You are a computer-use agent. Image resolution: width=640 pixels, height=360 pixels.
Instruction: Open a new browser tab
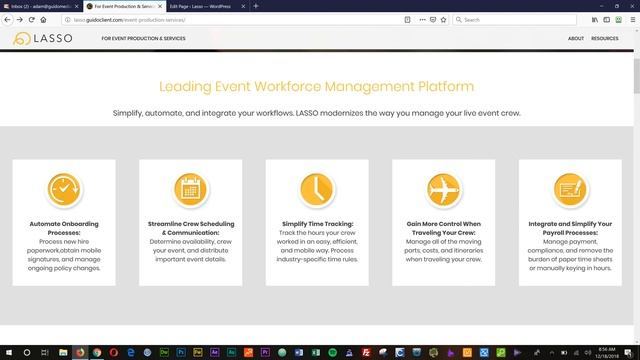pos(256,6)
